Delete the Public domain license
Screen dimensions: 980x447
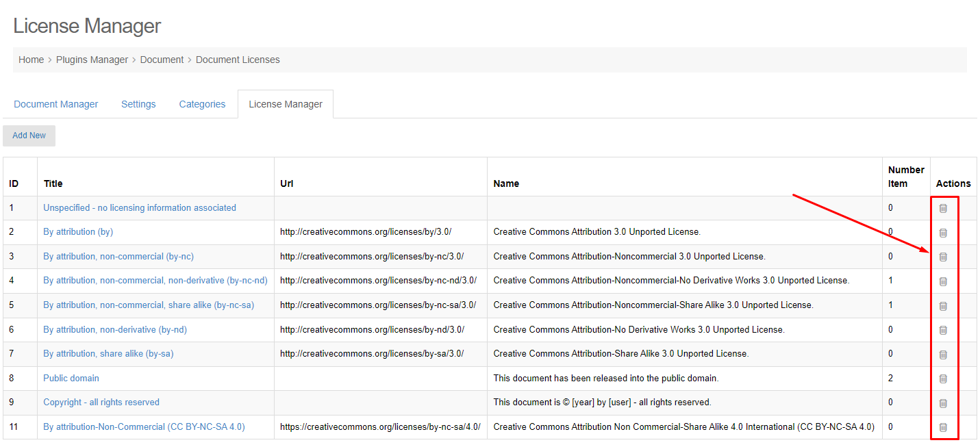(x=943, y=379)
